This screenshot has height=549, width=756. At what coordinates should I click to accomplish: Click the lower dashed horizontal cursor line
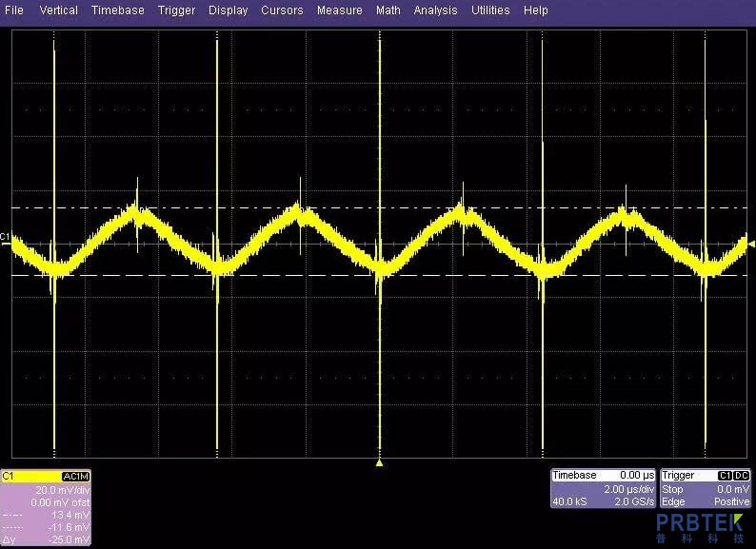[379, 276]
